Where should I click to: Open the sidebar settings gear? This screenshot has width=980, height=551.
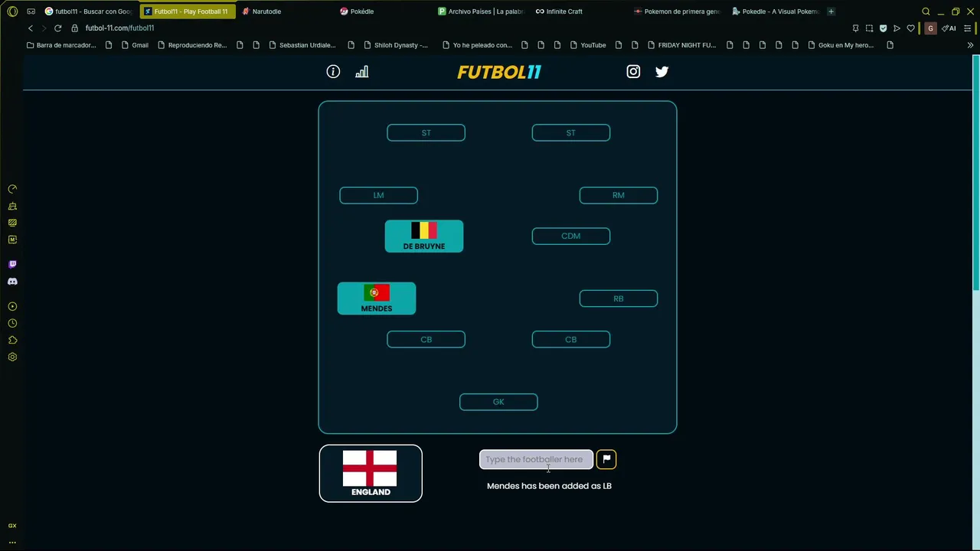coord(12,357)
